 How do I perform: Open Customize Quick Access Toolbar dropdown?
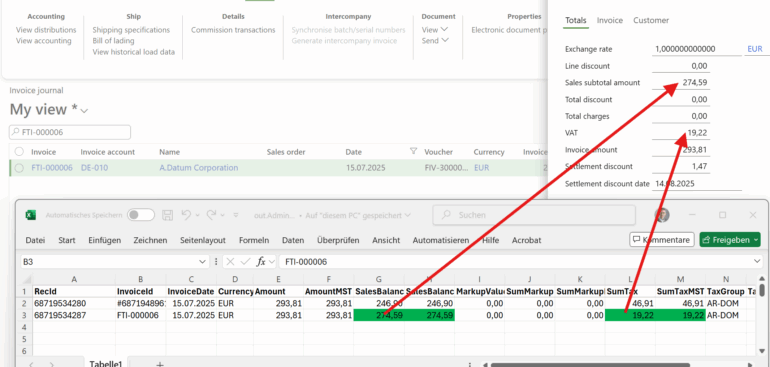(236, 215)
